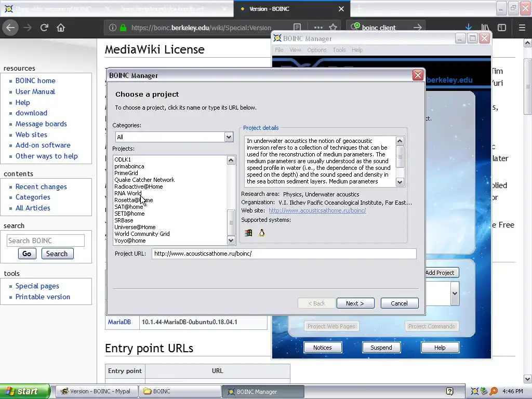Open the reader view icon in address bar
Screen dimensions: 532x399
pyautogui.click(x=297, y=28)
